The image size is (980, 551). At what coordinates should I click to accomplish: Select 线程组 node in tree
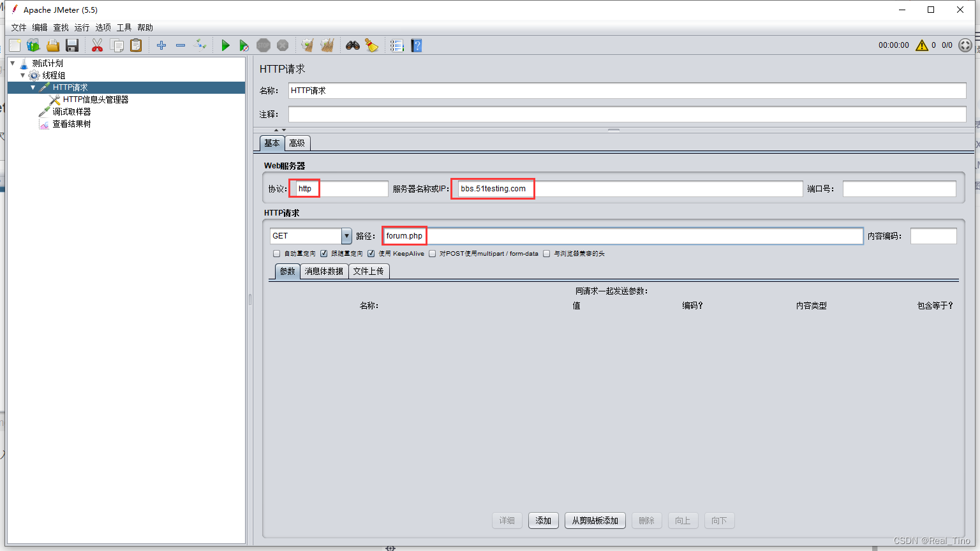pyautogui.click(x=54, y=75)
